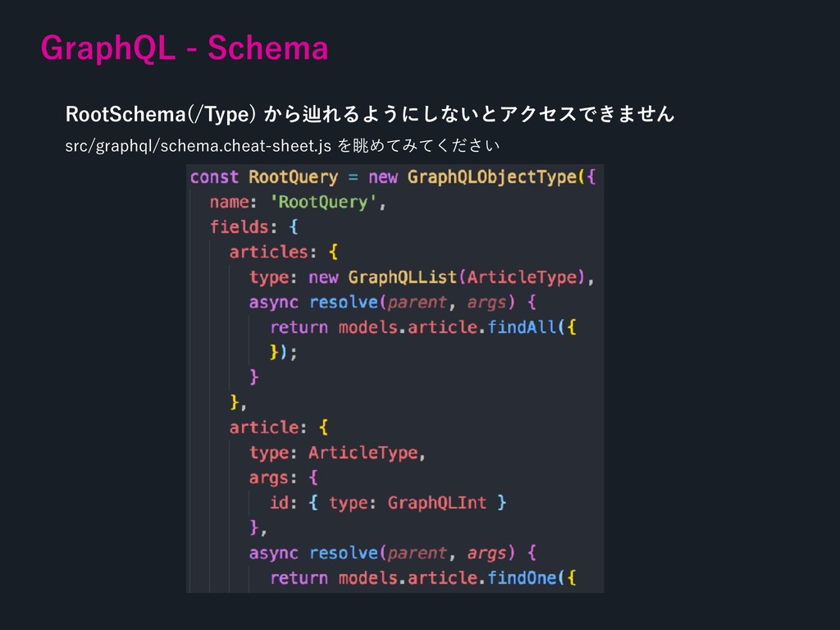Image resolution: width=840 pixels, height=630 pixels.
Task: Click the new keyword before GraphQLObjectType
Action: tap(383, 176)
